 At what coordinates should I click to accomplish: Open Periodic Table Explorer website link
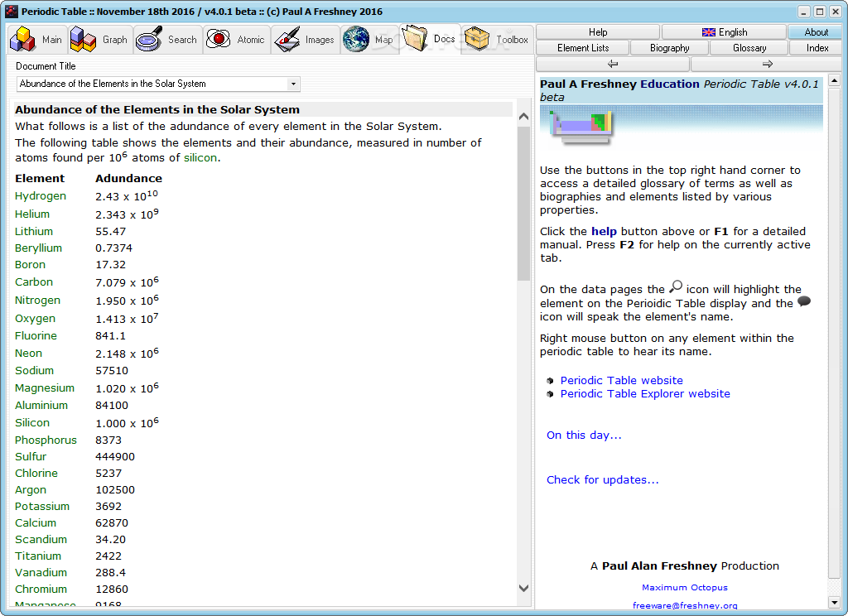point(645,394)
